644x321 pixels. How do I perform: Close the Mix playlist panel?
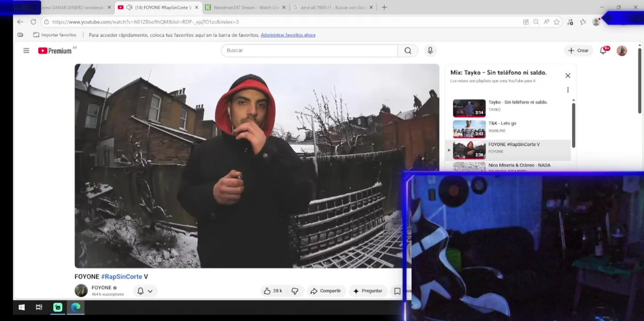coord(568,76)
